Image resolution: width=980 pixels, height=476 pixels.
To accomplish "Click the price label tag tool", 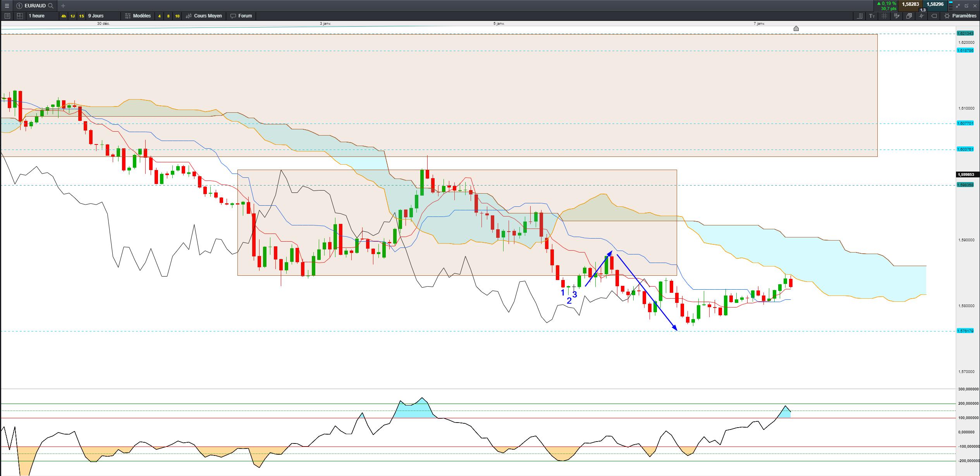I will tap(934, 16).
